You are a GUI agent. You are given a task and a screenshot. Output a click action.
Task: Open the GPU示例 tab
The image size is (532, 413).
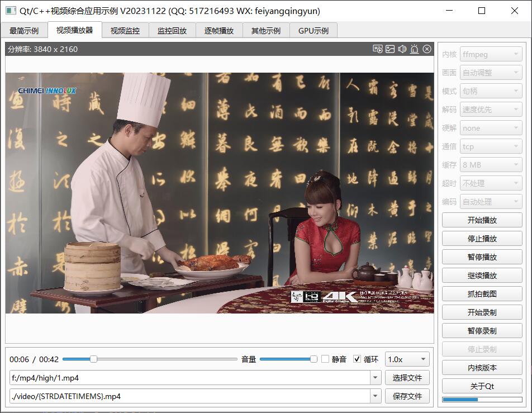click(313, 31)
